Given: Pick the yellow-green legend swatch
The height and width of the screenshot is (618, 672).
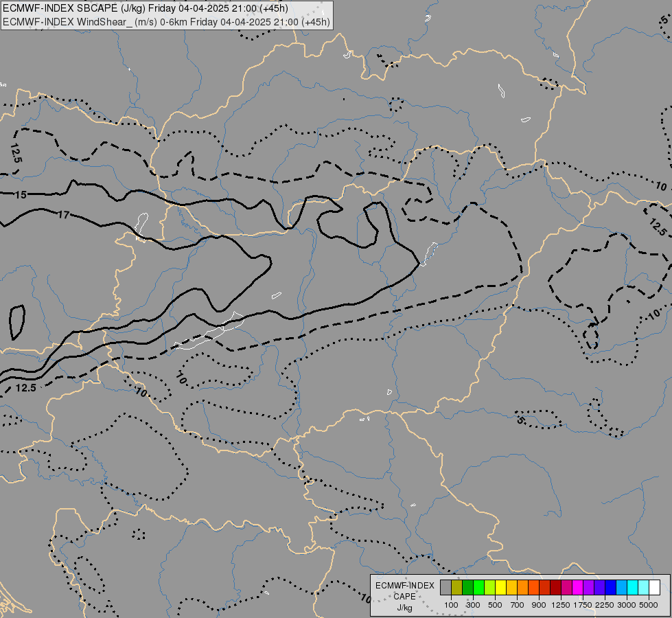Looking at the screenshot, I should click(x=490, y=587).
